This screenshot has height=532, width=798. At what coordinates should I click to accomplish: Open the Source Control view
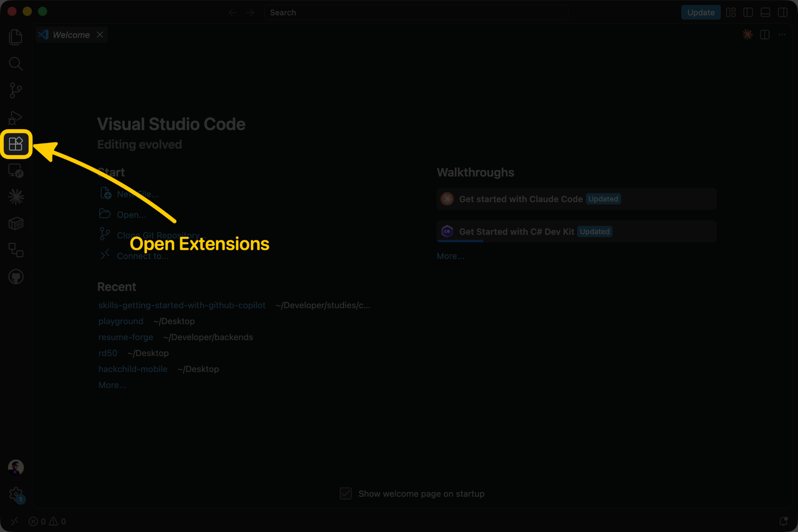click(16, 90)
